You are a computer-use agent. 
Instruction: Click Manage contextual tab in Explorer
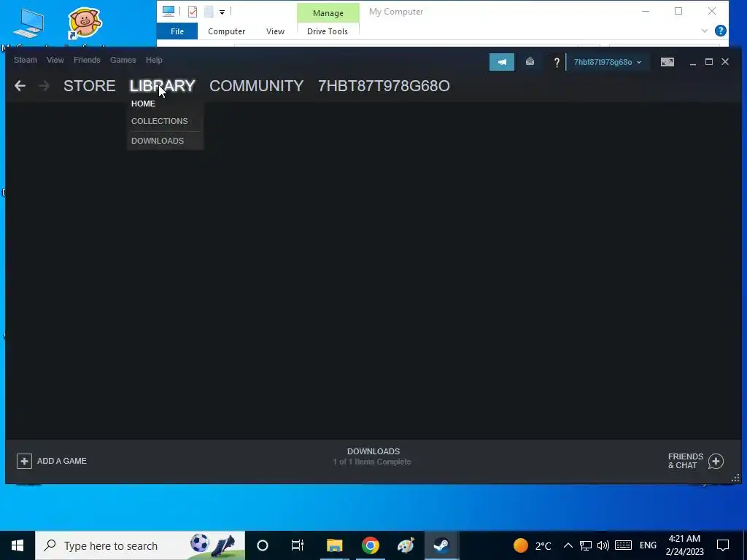coord(328,13)
